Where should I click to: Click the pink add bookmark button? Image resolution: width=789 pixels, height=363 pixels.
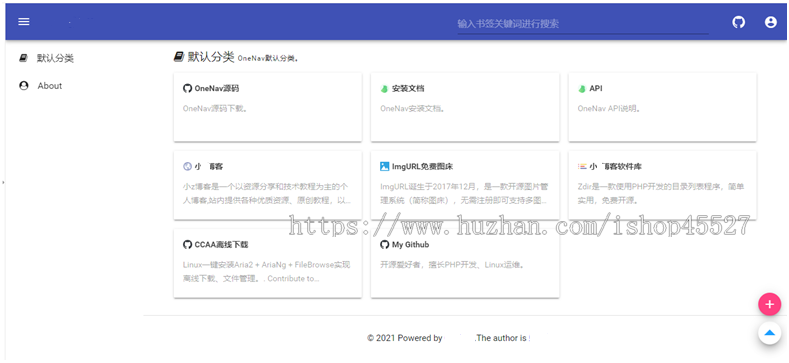tap(769, 304)
